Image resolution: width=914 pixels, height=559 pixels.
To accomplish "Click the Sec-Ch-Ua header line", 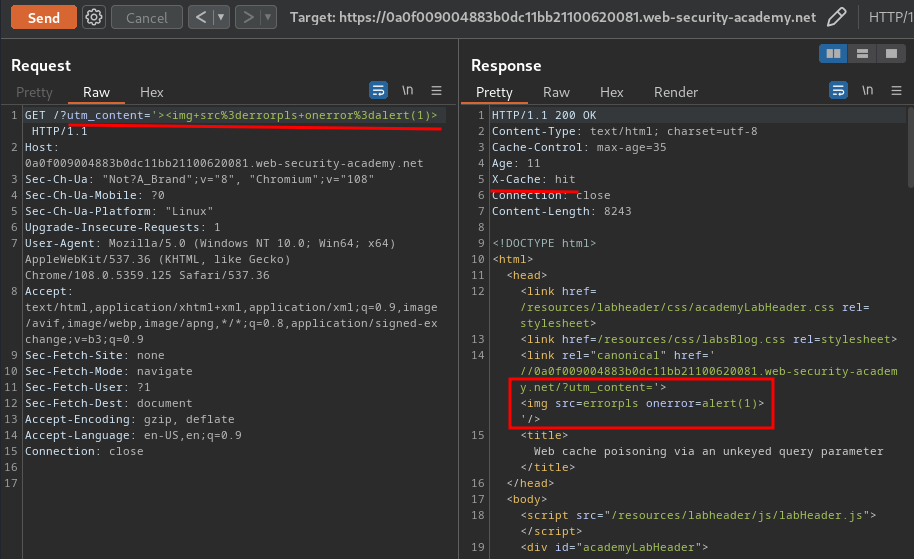I will (x=199, y=180).
